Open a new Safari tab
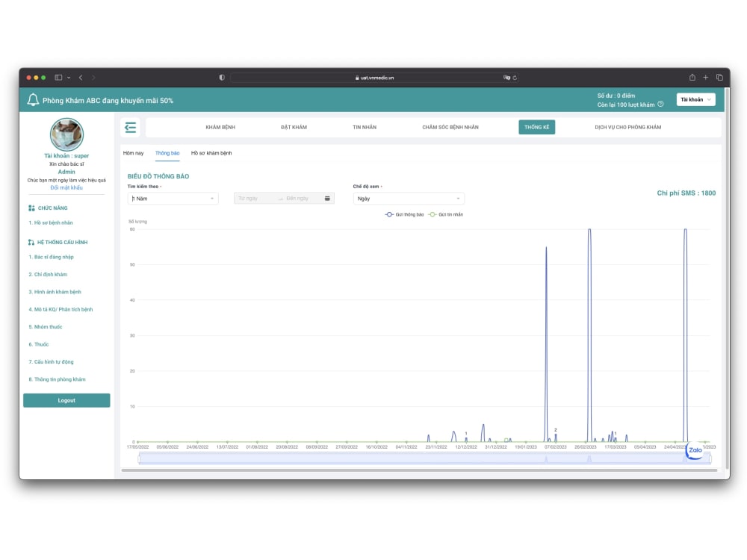The height and width of the screenshot is (560, 747). click(x=706, y=77)
